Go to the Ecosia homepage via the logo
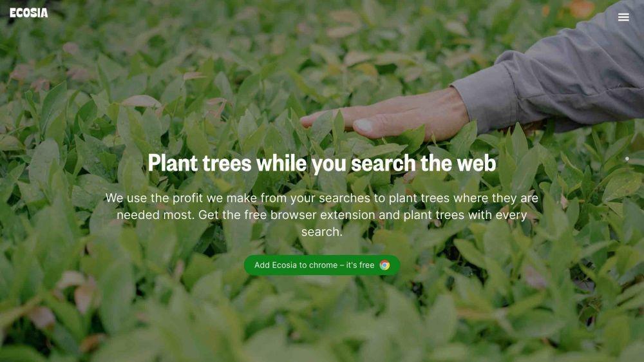Image resolution: width=644 pixels, height=362 pixels. (x=29, y=13)
